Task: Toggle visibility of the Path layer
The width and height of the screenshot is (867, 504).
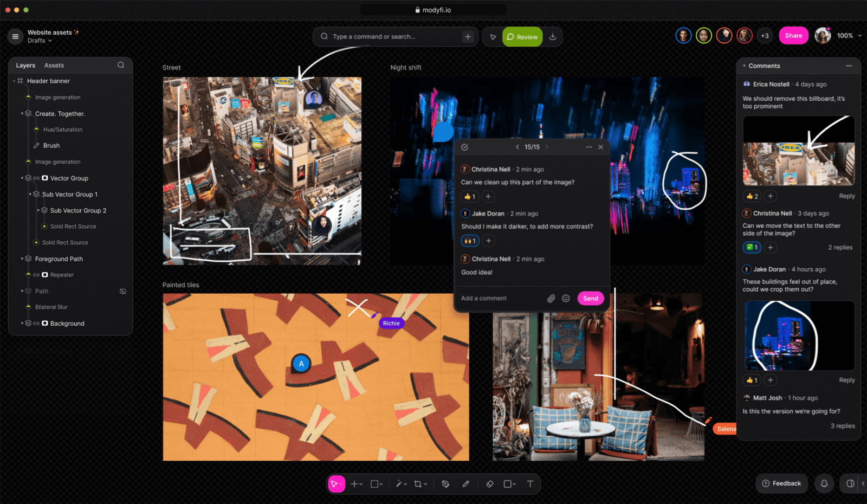Action: (123, 291)
